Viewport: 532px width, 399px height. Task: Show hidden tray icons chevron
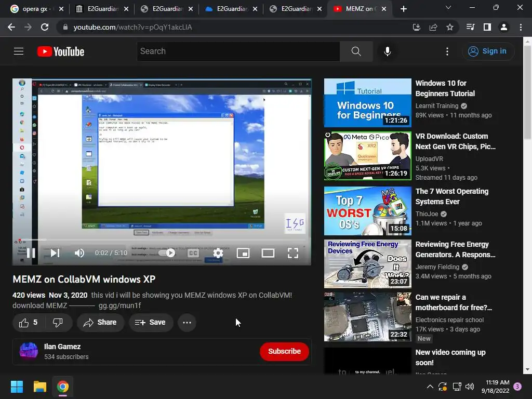coord(430,387)
